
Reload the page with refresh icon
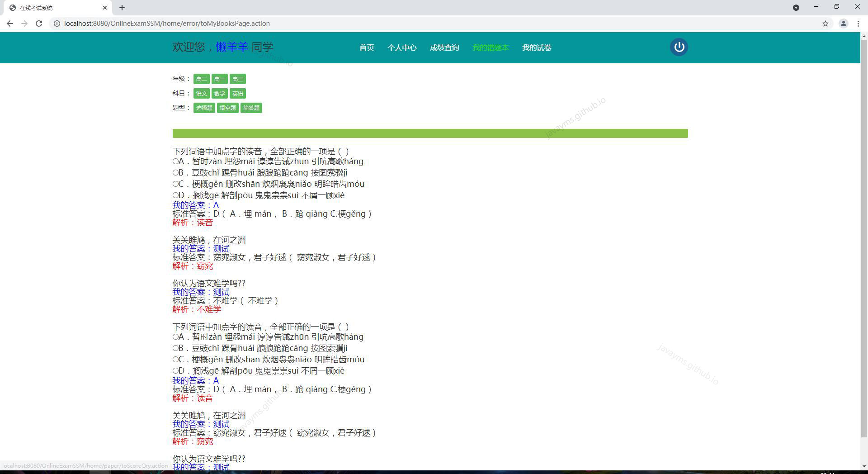point(39,24)
